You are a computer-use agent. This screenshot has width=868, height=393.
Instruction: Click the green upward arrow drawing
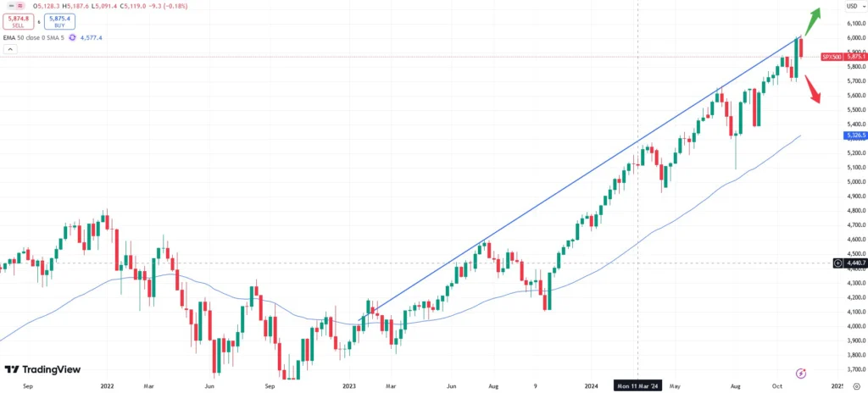[x=814, y=21]
